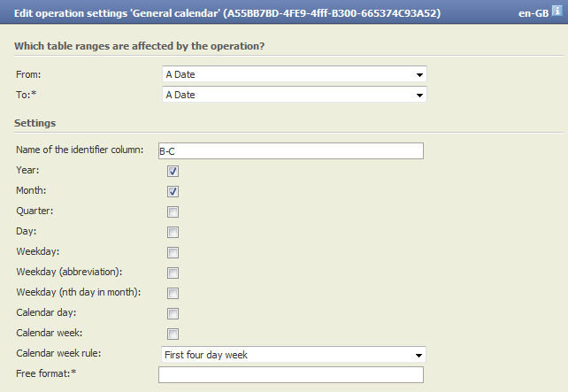Viewport: 568px width, 392px height.
Task: Click the info icon next to en-GB
Action: 557,11
